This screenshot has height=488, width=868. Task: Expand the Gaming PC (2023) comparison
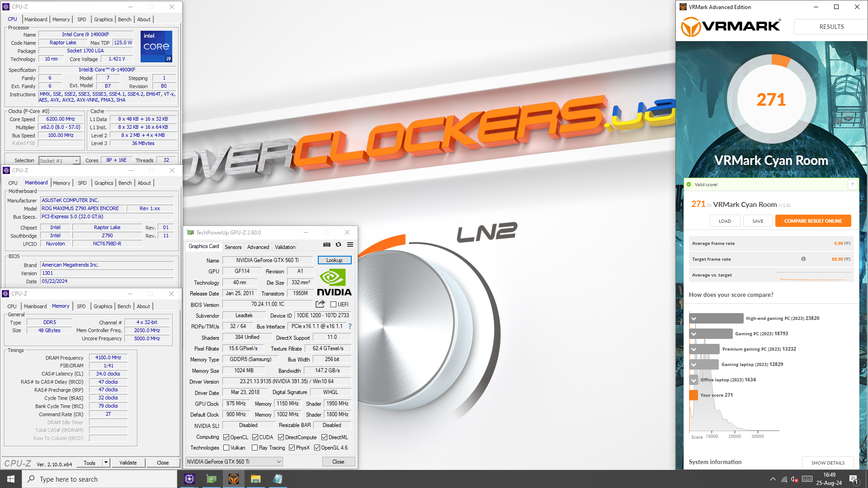(x=693, y=334)
